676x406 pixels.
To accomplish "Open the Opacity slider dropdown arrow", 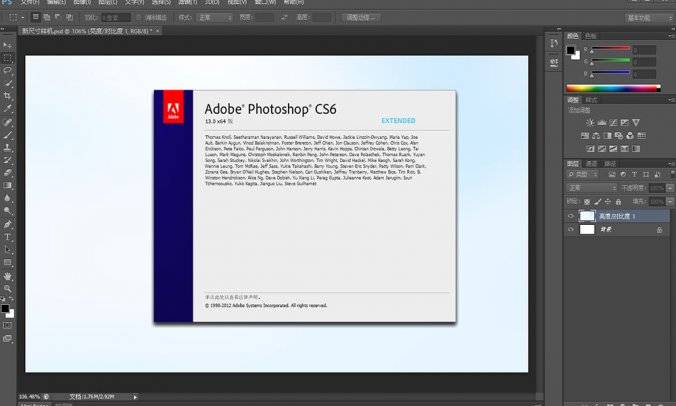I will tap(670, 188).
